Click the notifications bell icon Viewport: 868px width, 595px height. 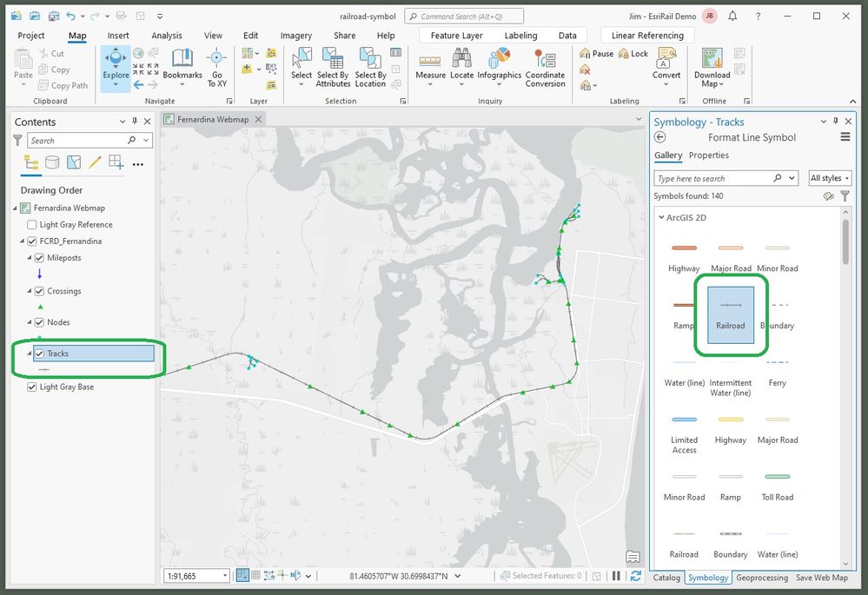(x=732, y=16)
